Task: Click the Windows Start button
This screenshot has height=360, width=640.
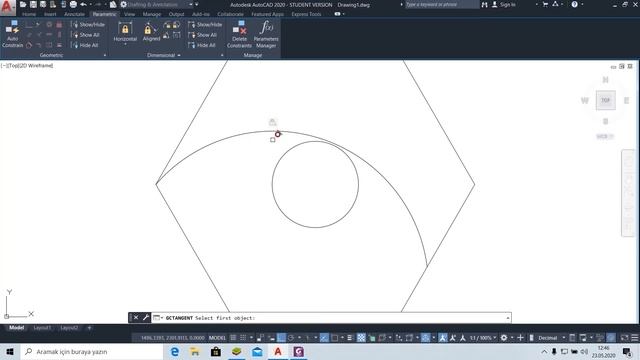Action: 10,351
